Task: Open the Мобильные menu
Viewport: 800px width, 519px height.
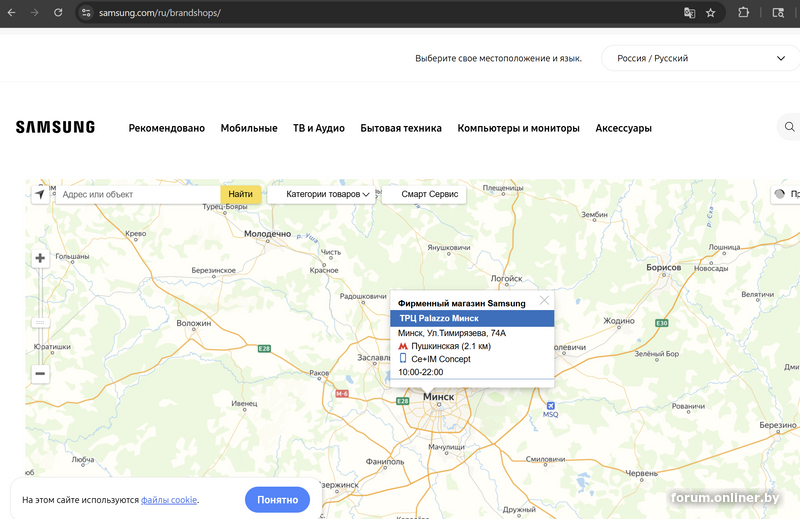Action: (249, 128)
